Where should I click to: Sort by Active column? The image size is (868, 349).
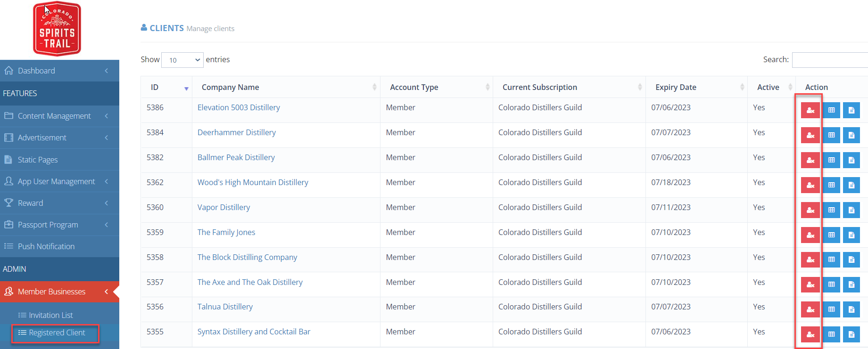790,87
